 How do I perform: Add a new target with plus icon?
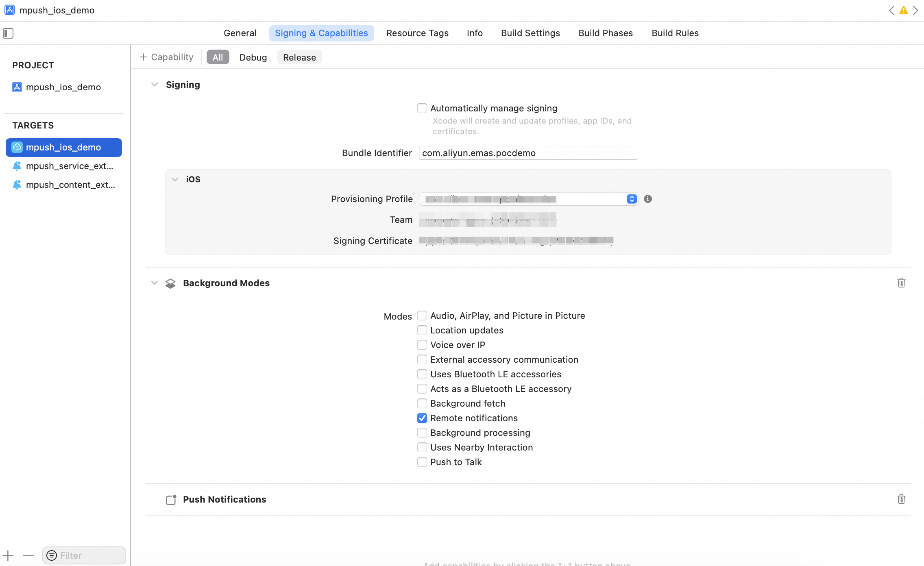pos(8,555)
